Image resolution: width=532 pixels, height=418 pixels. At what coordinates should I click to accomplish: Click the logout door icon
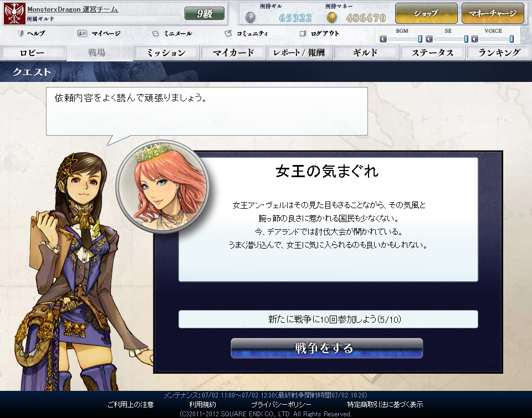pyautogui.click(x=303, y=33)
